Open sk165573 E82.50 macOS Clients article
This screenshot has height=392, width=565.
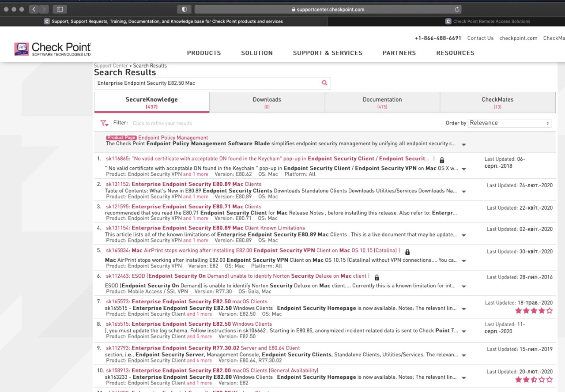(187, 302)
